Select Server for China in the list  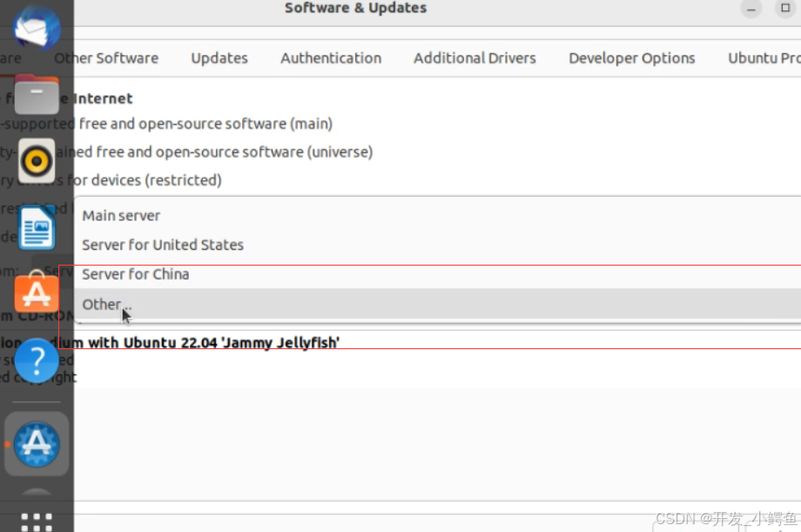coord(438,274)
